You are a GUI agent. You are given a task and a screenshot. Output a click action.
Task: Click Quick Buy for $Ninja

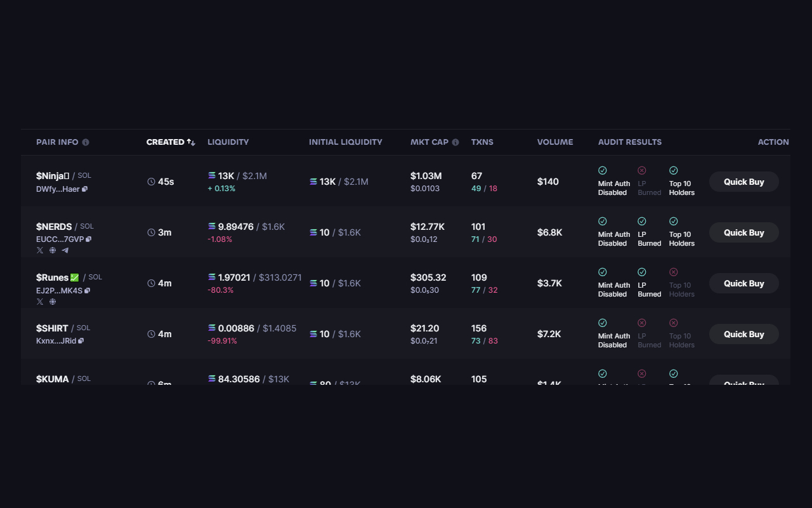click(743, 182)
